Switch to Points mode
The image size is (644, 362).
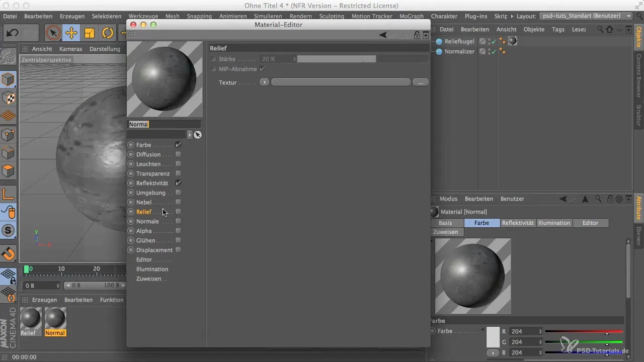(9, 134)
